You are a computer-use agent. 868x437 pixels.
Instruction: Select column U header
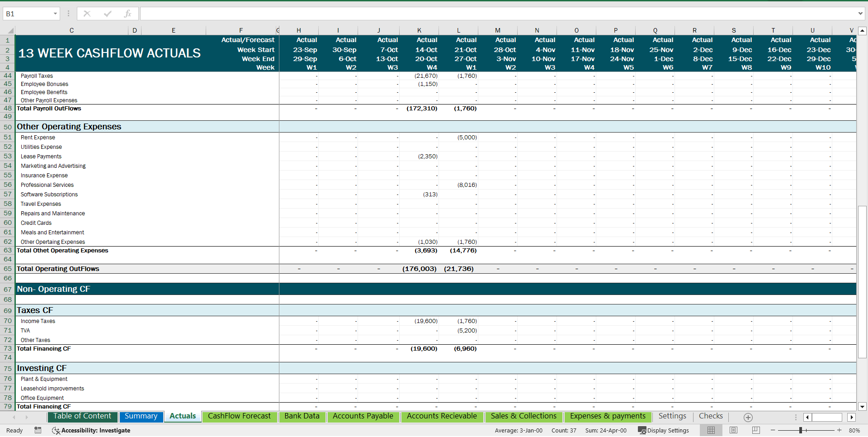(x=812, y=31)
